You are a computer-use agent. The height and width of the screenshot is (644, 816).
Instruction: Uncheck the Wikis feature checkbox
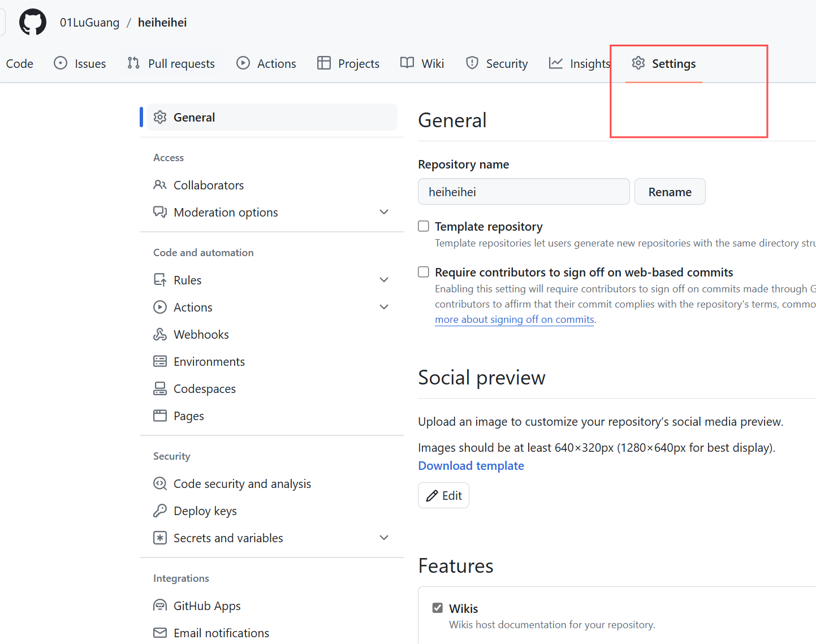438,608
